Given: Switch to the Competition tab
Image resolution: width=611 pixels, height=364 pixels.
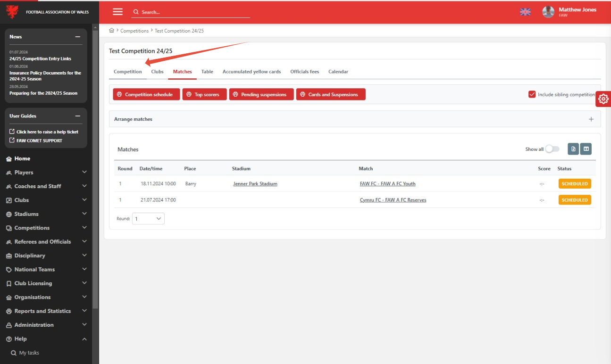Looking at the screenshot, I should (x=128, y=72).
